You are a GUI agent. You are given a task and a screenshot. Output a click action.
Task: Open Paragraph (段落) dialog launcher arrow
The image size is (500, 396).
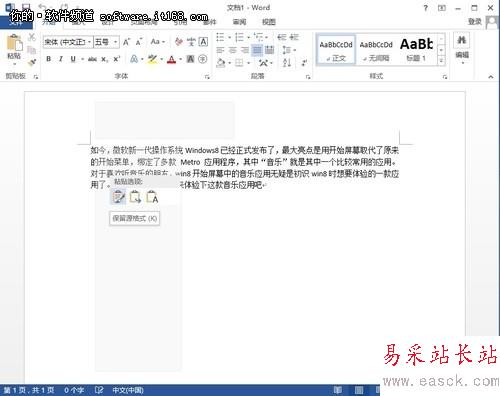click(x=308, y=77)
